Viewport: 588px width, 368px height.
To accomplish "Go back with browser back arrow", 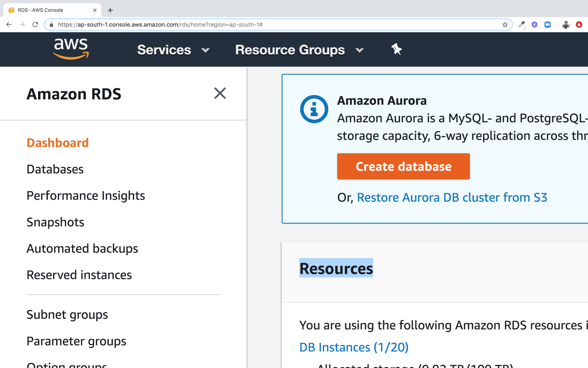I will point(9,25).
